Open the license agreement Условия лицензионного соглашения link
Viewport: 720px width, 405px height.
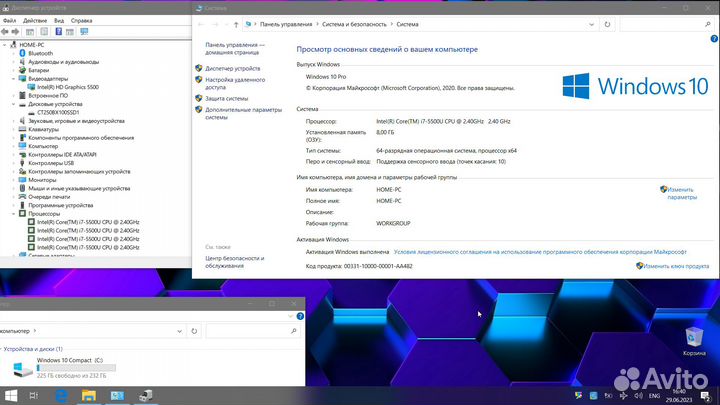[x=540, y=252]
